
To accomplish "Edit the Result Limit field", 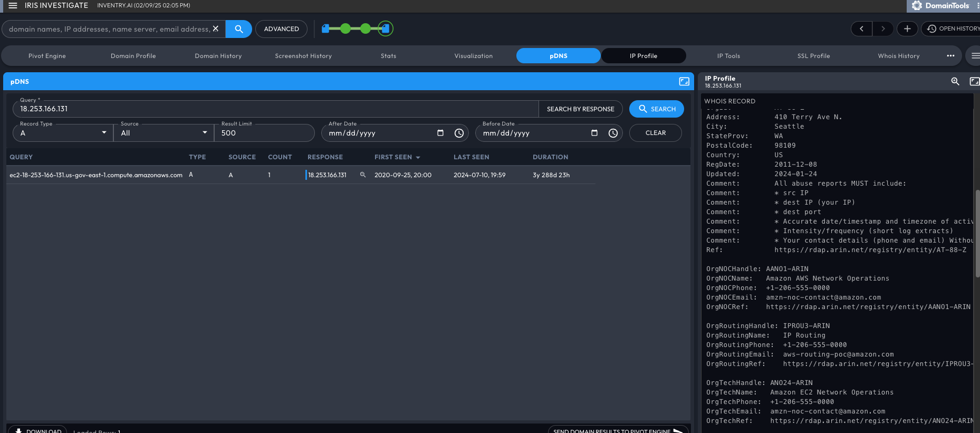I will [x=264, y=133].
